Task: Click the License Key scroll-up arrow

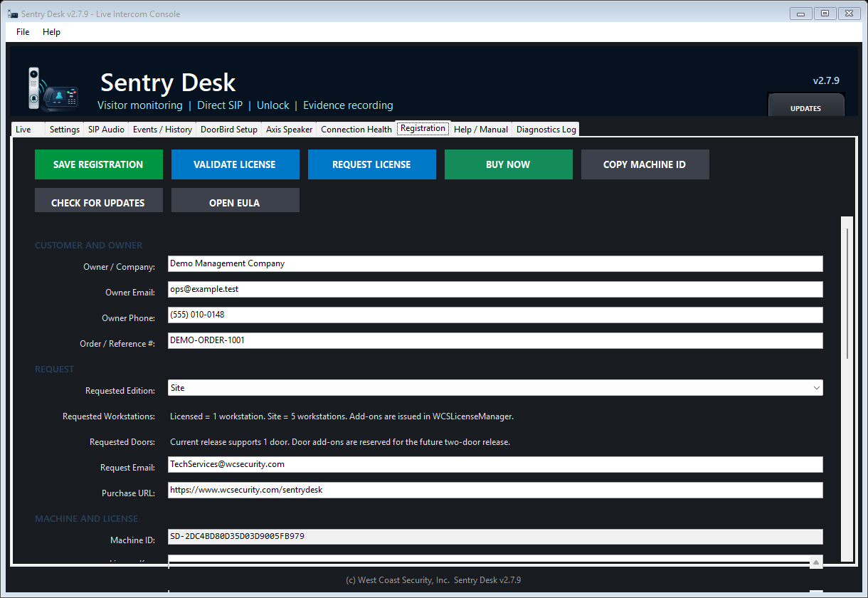Action: point(816,562)
